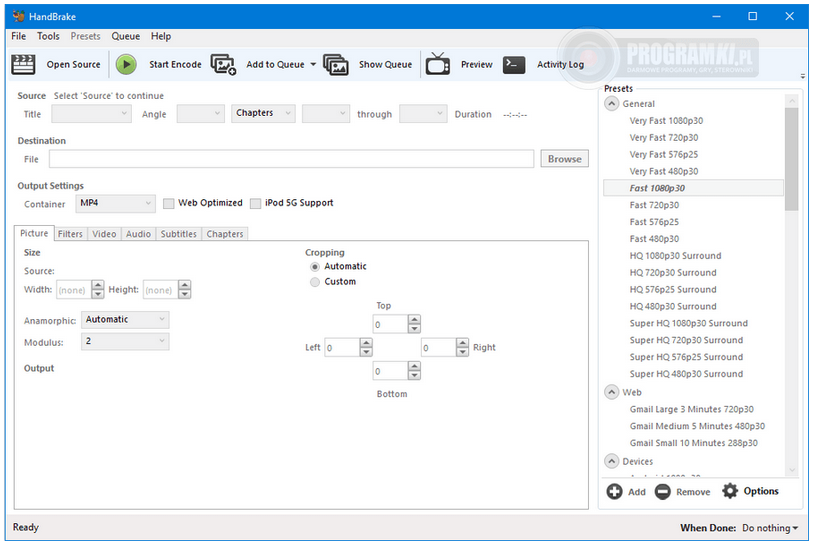Enable the Web Optimized checkbox
The image size is (814, 546).
coord(168,203)
